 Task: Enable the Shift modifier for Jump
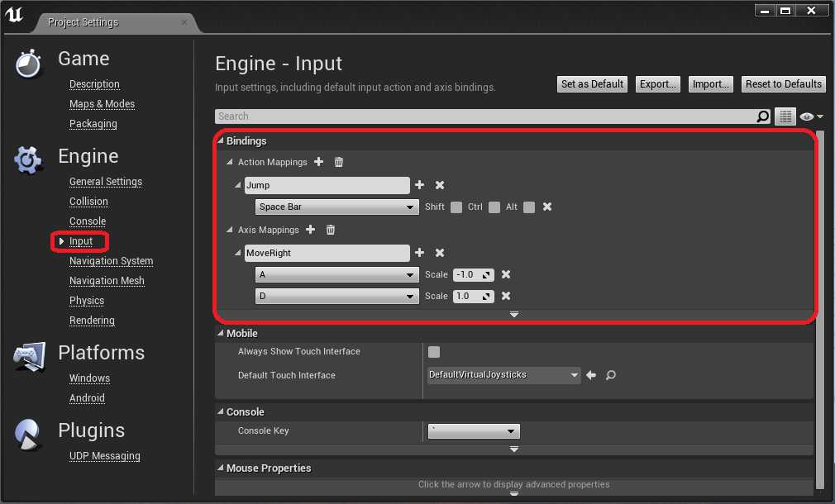coord(456,207)
